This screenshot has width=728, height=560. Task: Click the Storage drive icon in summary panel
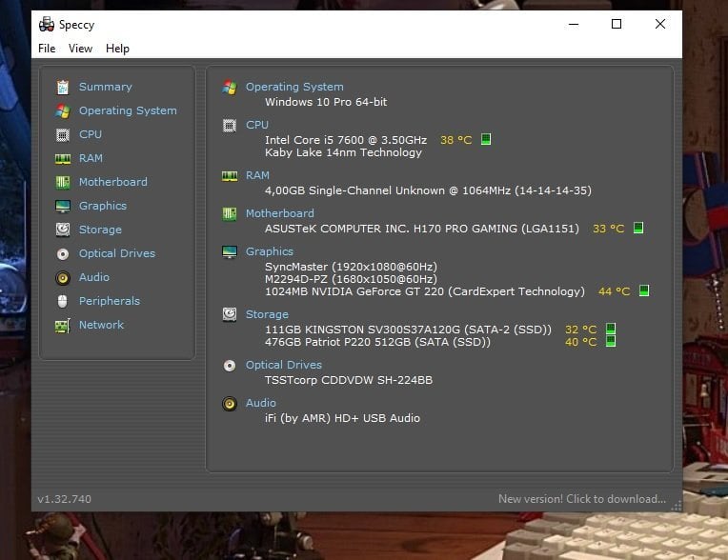[x=230, y=314]
